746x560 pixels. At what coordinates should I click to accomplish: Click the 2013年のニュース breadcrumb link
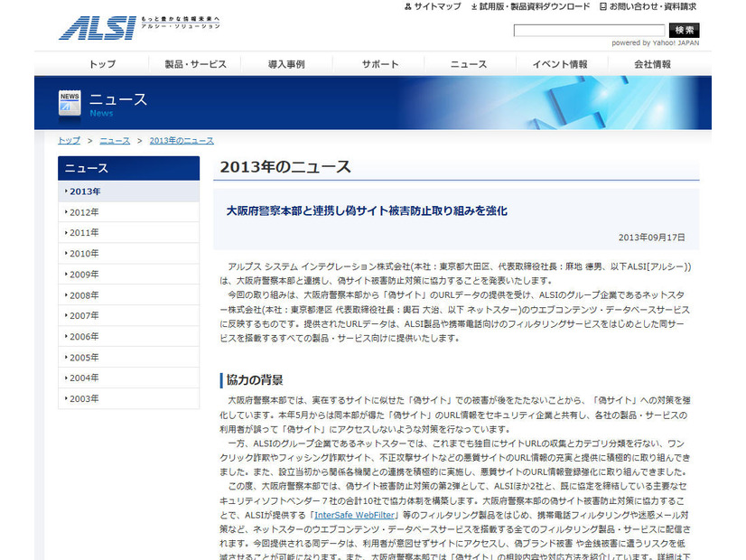[182, 141]
